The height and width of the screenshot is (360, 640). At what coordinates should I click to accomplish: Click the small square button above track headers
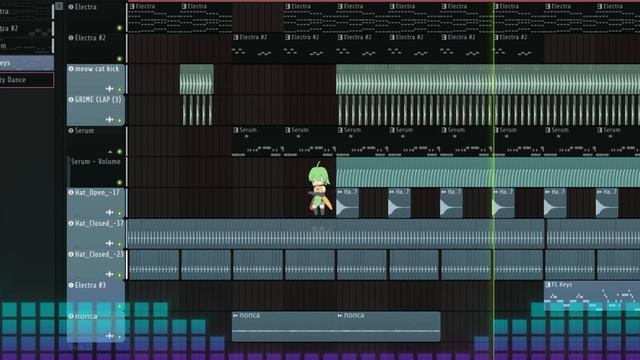[x=59, y=6]
